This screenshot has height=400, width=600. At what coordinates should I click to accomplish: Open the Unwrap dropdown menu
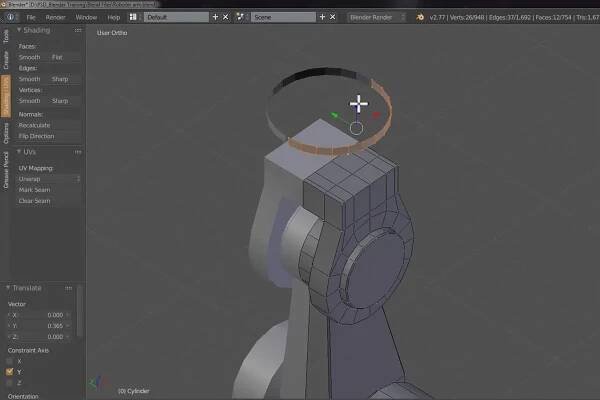tap(45, 178)
